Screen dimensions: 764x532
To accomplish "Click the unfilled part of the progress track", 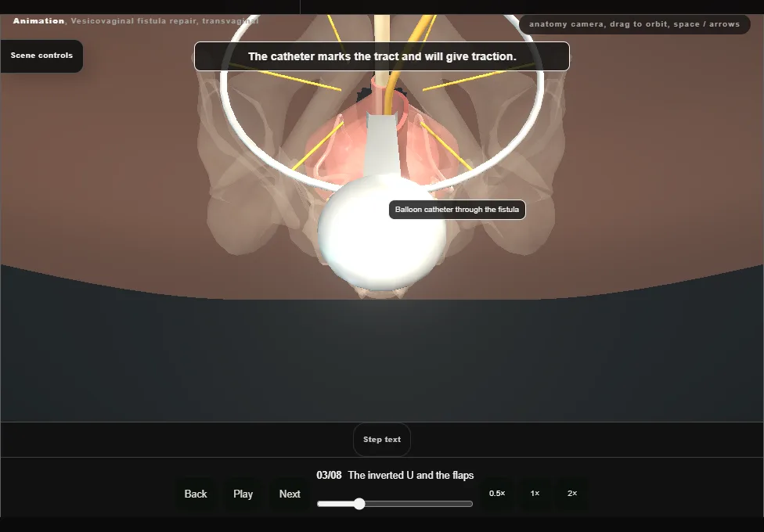I will tap(418, 504).
